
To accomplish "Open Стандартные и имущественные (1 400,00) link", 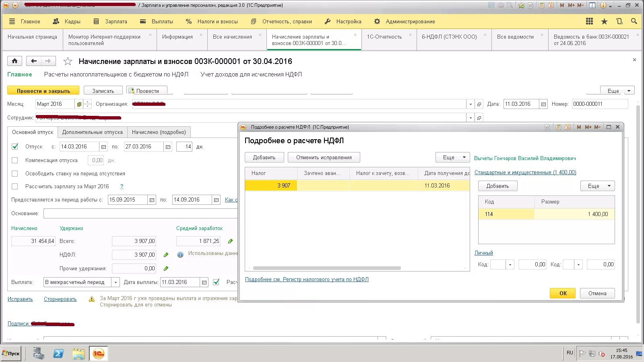I will [525, 173].
